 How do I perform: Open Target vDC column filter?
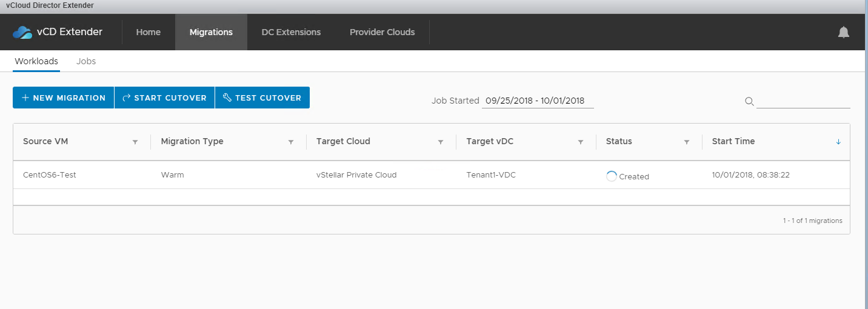[581, 142]
